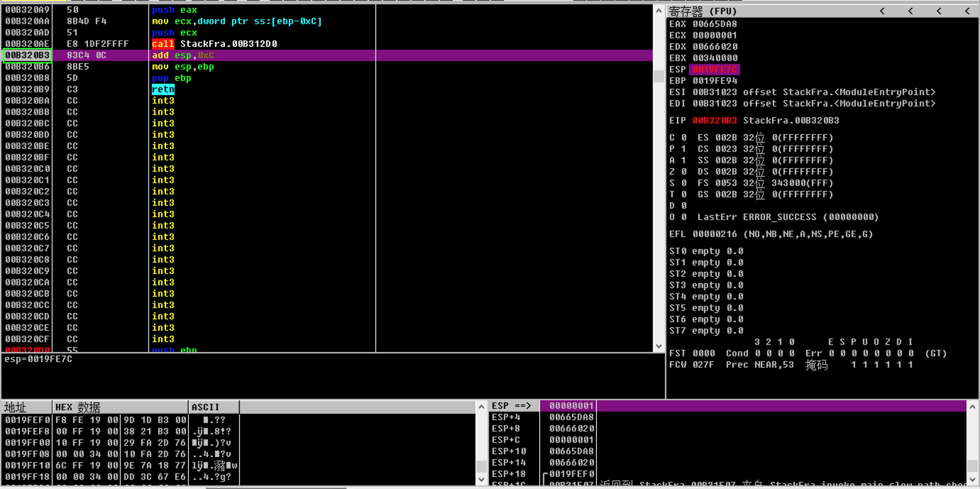Screen dimensions: 980x489
Task: Select stack entry ESP+18 value 0019FEF0
Action: (x=572, y=474)
